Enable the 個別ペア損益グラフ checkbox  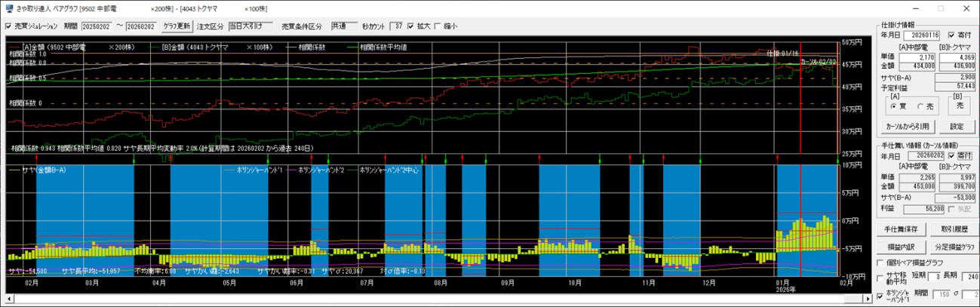click(880, 262)
